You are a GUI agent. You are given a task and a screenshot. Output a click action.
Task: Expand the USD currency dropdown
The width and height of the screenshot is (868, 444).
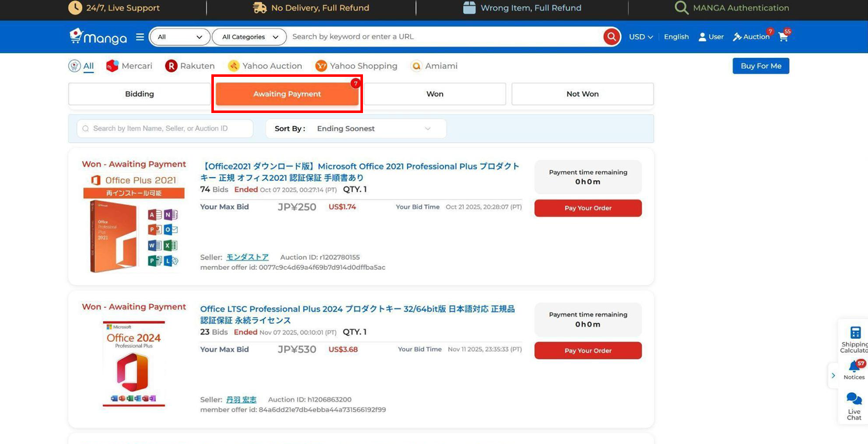641,37
